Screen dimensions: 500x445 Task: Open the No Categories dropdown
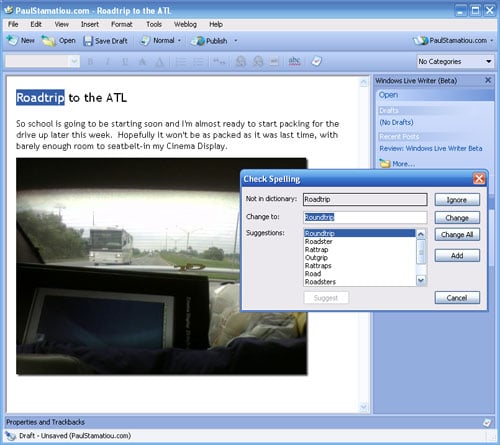(x=455, y=61)
